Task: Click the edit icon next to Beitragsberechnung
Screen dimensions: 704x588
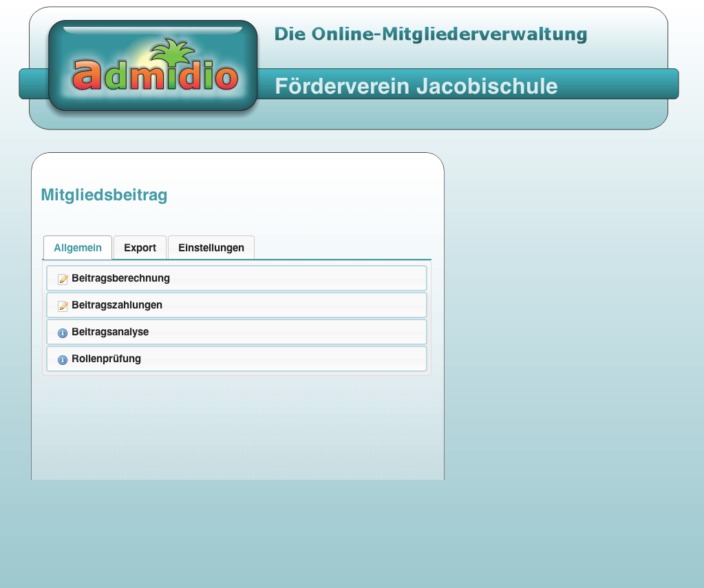Action: click(63, 279)
